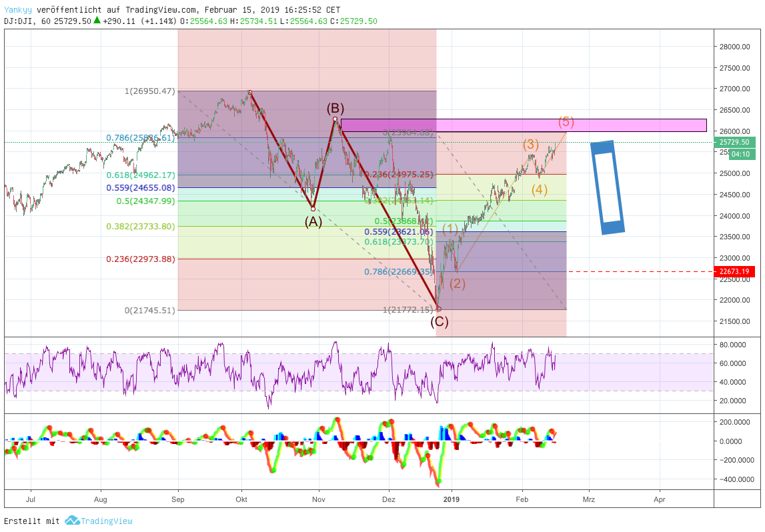Click the red 22673.19 price tag
Image resolution: width=765 pixels, height=532 pixels.
coord(734,271)
